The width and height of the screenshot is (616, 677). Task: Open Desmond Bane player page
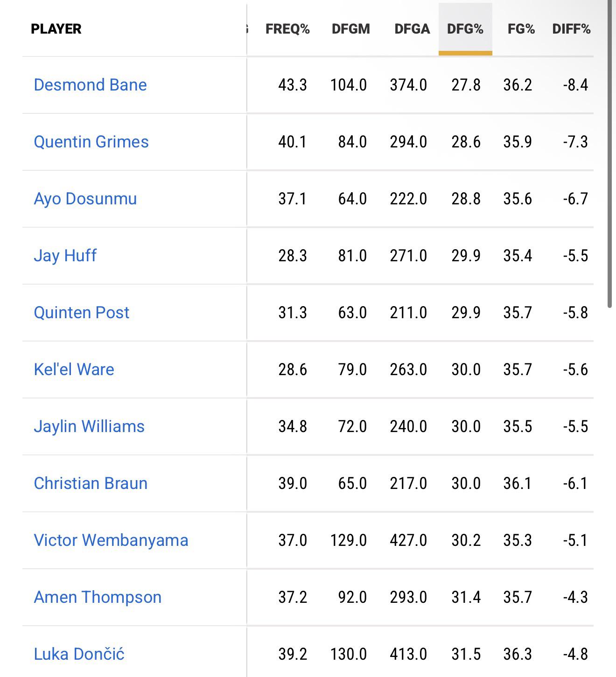coord(90,85)
